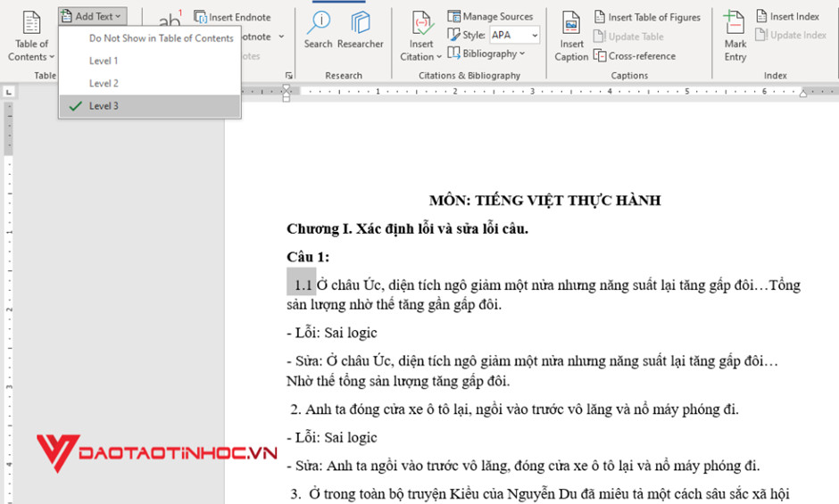Click the right indent marker on the ruler
Screen dimensions: 839x504
(x=803, y=94)
